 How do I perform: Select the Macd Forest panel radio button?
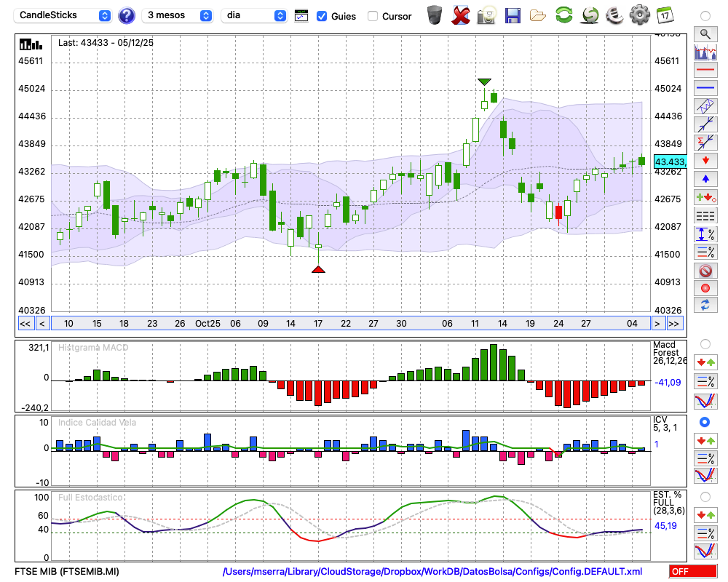click(705, 344)
